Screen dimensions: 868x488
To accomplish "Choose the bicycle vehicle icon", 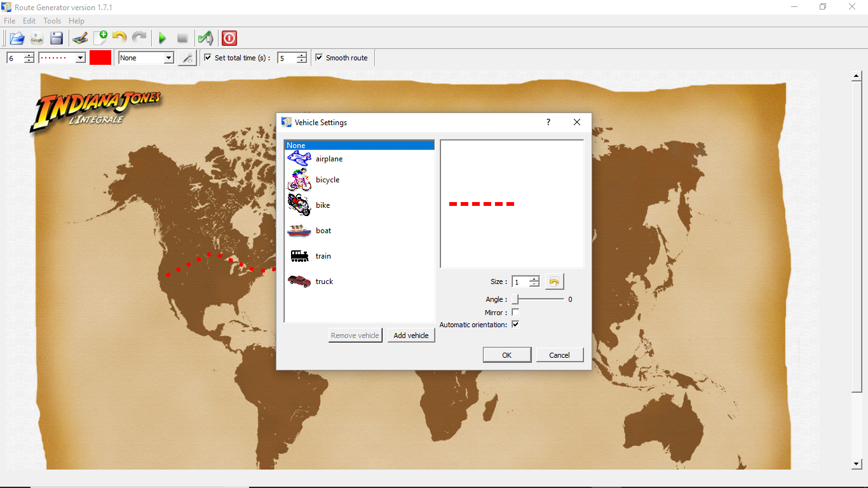I will click(299, 180).
